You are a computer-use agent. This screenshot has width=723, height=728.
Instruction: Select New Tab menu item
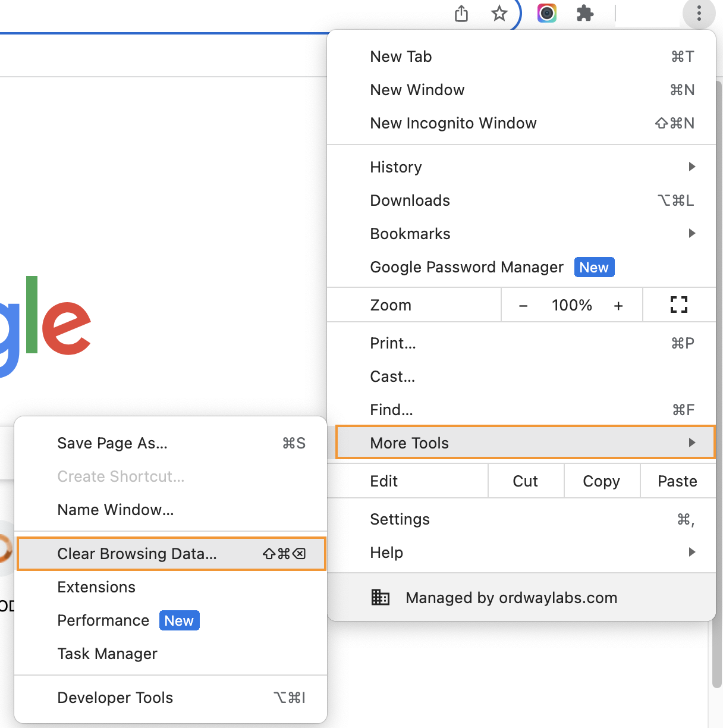point(521,57)
